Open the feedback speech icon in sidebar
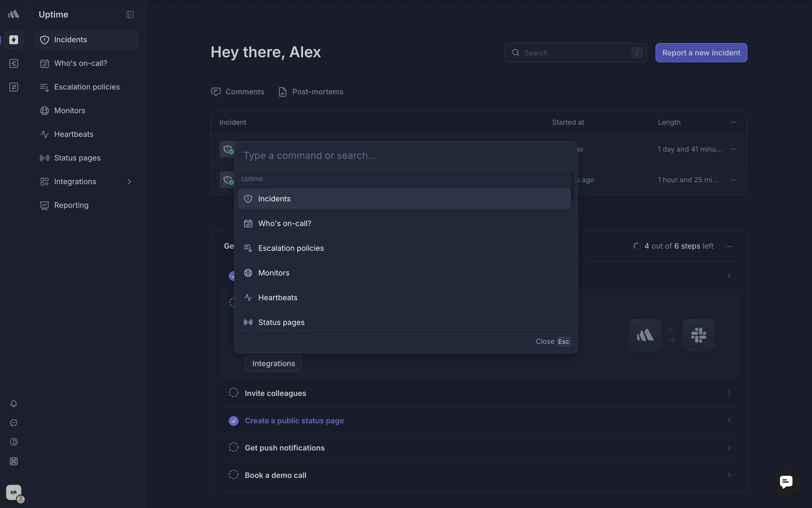The width and height of the screenshot is (812, 508). [14, 422]
